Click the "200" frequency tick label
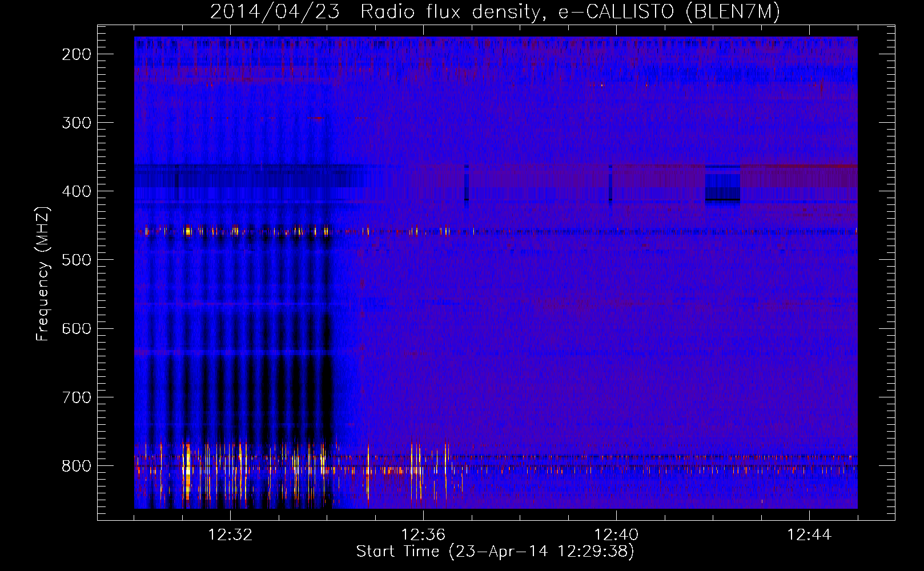924x571 pixels. [x=77, y=54]
